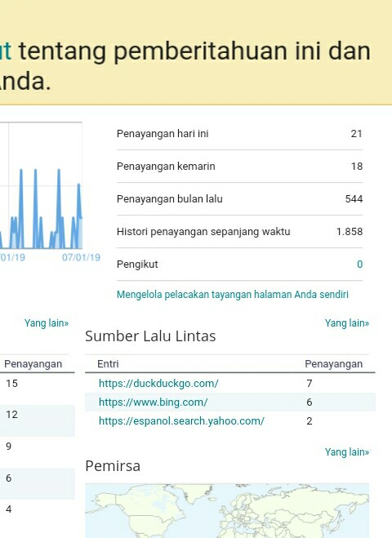The width and height of the screenshot is (392, 538).
Task: Click the 07/01/19 date label on chart
Action: coord(81,257)
